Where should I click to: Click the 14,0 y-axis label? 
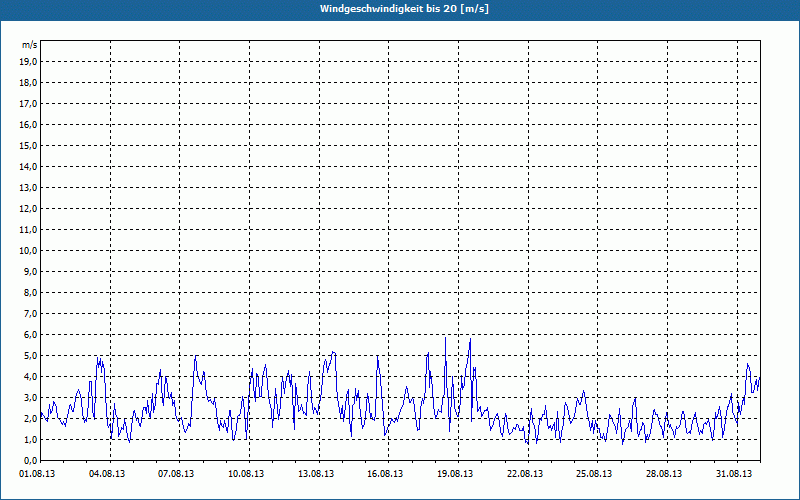click(28, 166)
